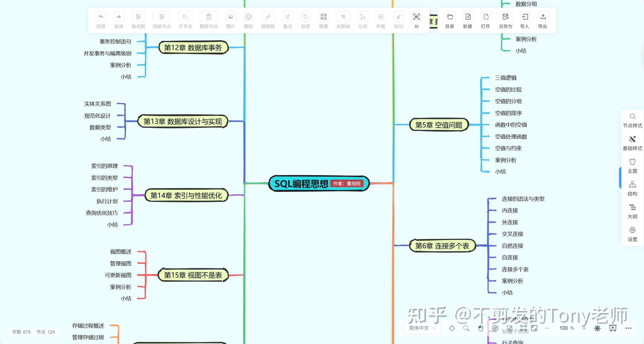Open the AI assistant tool
Screen dimensions: 644x344
pos(416,20)
